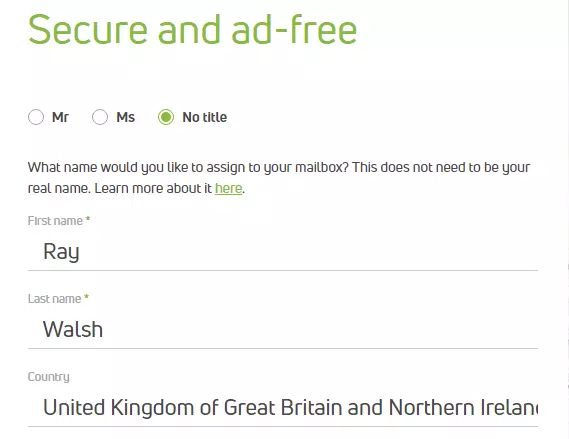Screen dimensions: 569x439
Task: Click the 'real name. Learn more about it' sentence
Action: click(120, 188)
